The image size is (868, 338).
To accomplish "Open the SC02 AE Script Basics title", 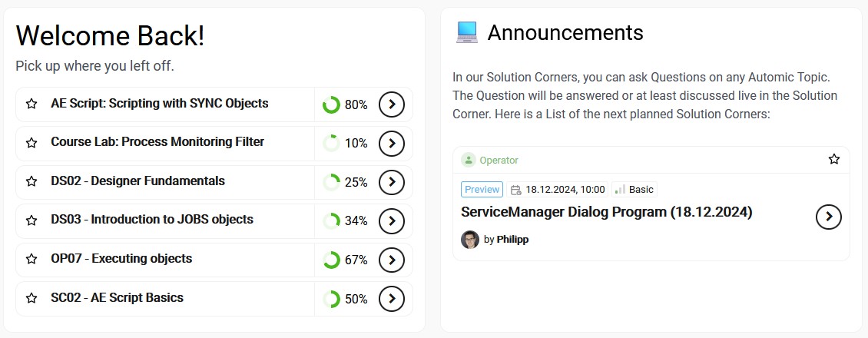I will click(117, 297).
